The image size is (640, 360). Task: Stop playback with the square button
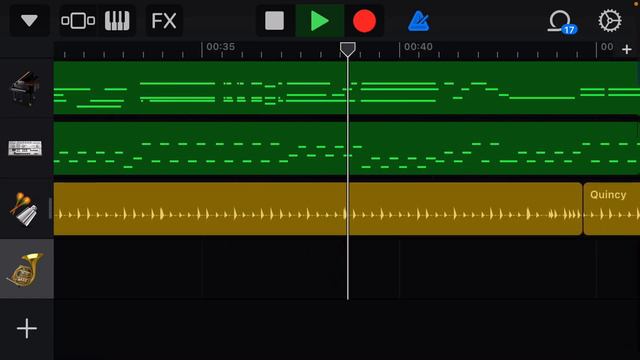click(275, 20)
